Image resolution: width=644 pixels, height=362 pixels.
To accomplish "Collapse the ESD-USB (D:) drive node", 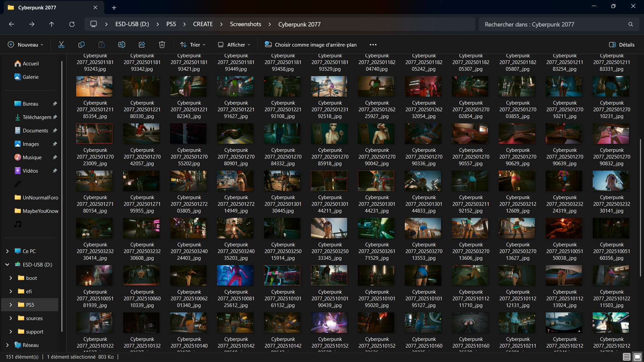I will click(7, 264).
